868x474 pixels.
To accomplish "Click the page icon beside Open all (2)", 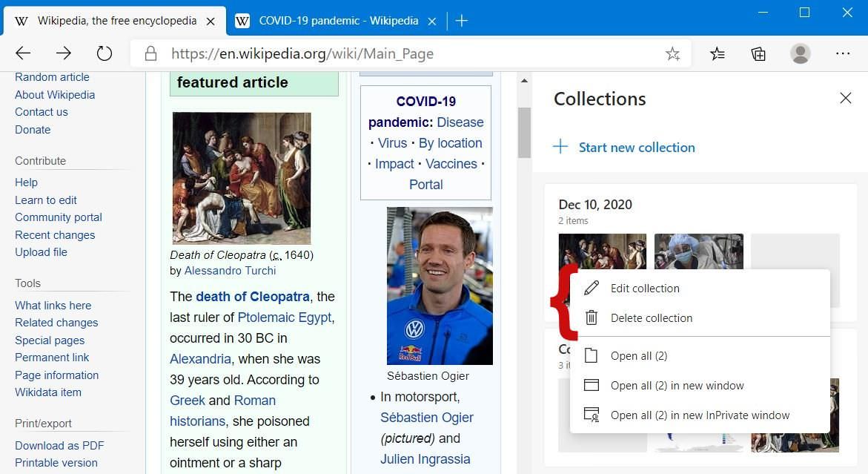I will [x=592, y=355].
